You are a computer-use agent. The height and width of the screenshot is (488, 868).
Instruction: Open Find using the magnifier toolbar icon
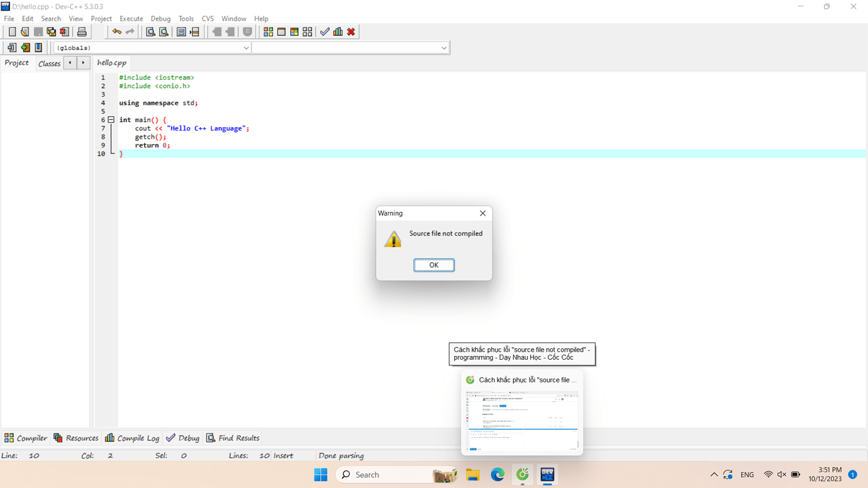[x=150, y=31]
